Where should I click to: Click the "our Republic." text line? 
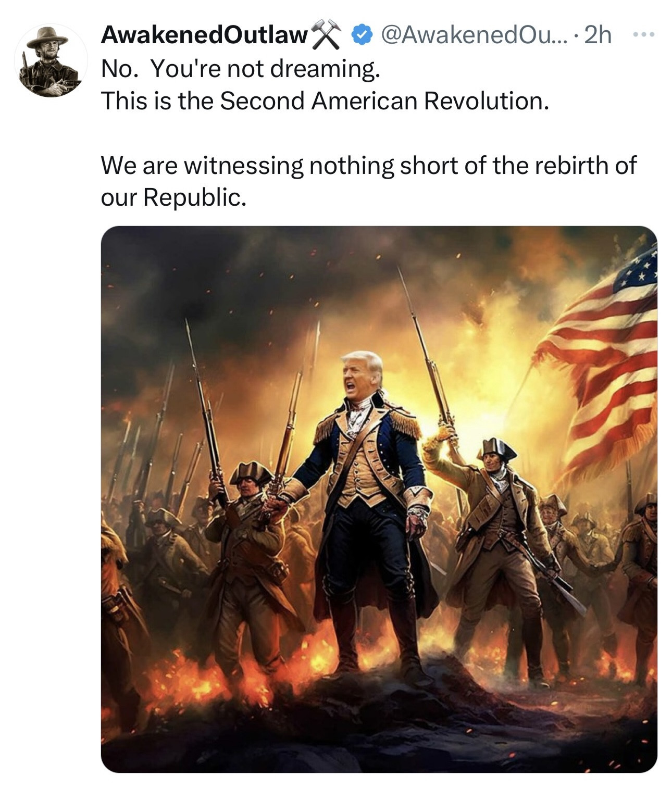[173, 197]
